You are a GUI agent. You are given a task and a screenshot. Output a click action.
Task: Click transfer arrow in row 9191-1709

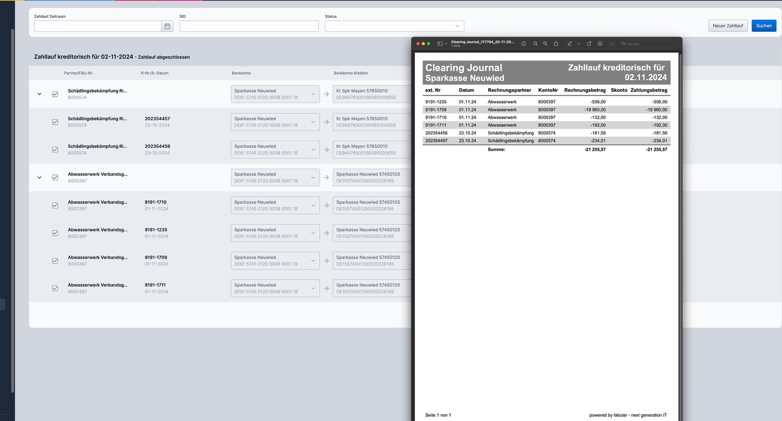(326, 260)
